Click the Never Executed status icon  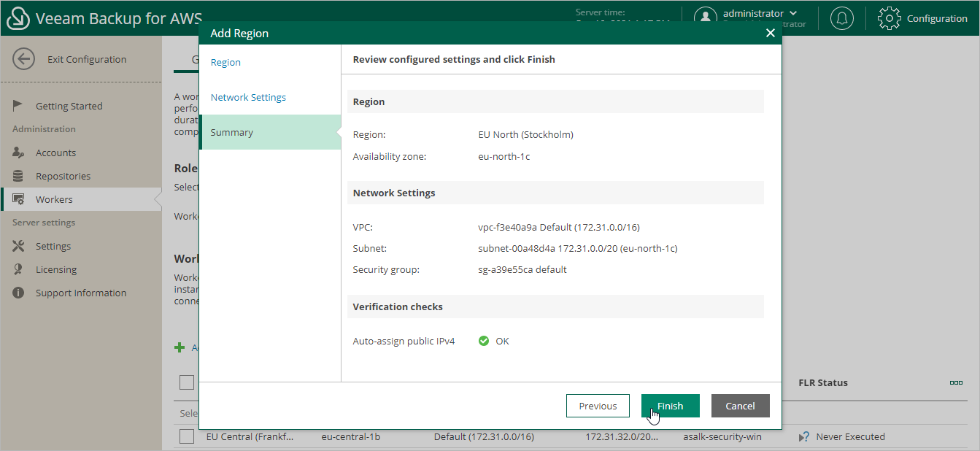(804, 436)
